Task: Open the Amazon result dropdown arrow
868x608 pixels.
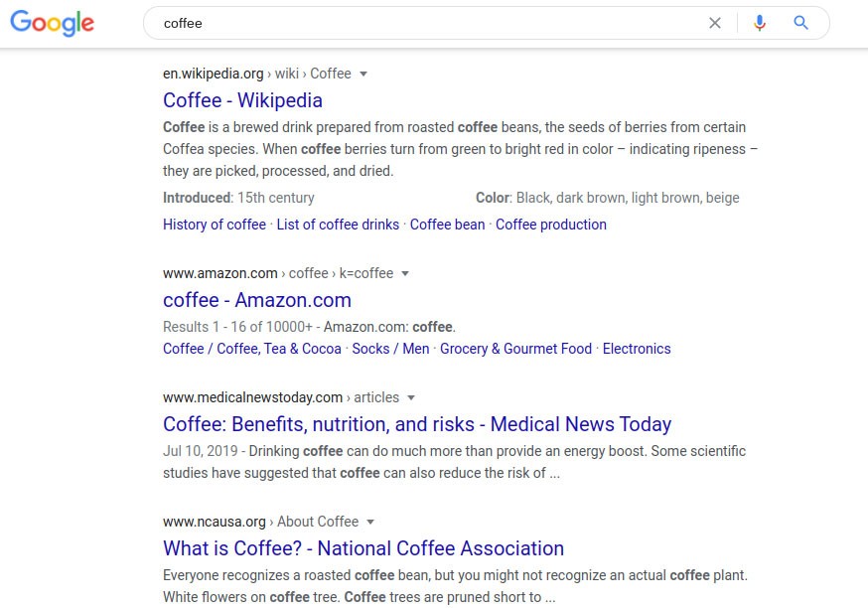Action: tap(405, 273)
